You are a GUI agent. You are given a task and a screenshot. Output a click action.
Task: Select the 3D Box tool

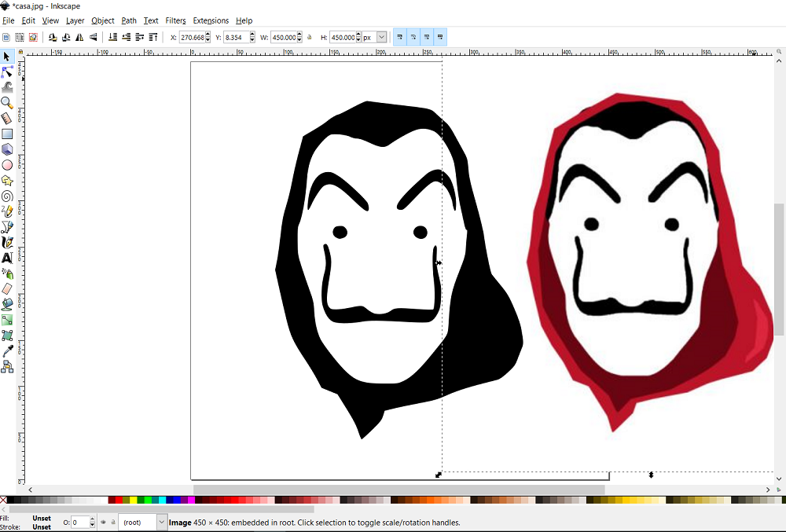pos(7,150)
